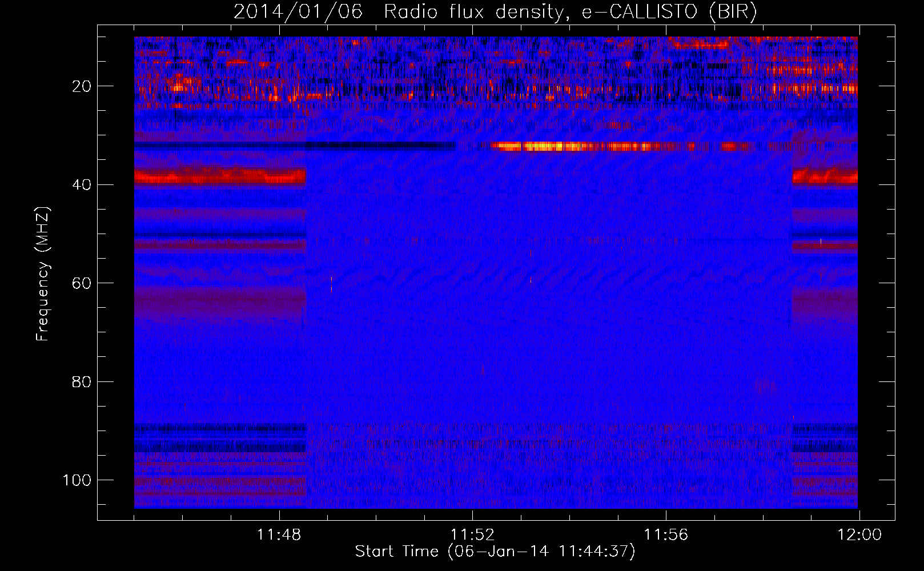Click the 60 frequency tick label
The image size is (924, 571).
tap(82, 283)
